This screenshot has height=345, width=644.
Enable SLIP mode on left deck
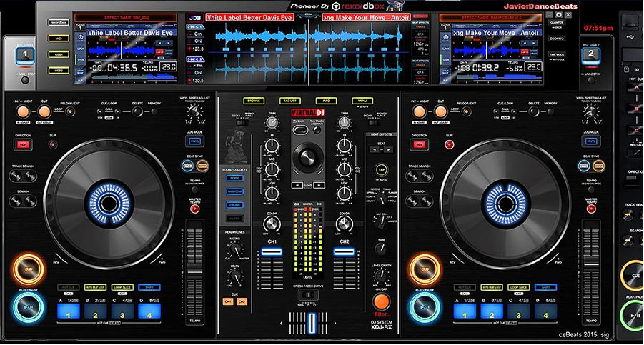point(53,144)
